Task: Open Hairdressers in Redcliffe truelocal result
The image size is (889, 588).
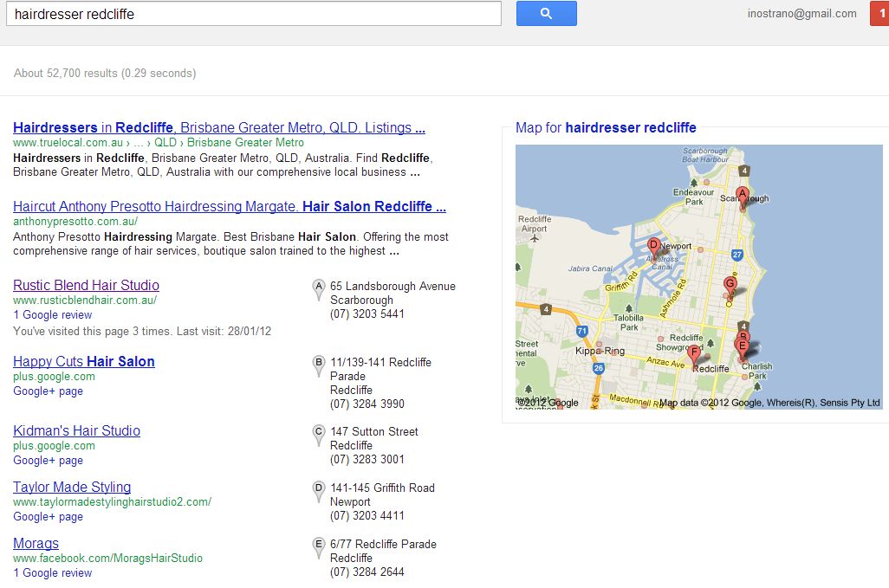Action: click(x=219, y=127)
